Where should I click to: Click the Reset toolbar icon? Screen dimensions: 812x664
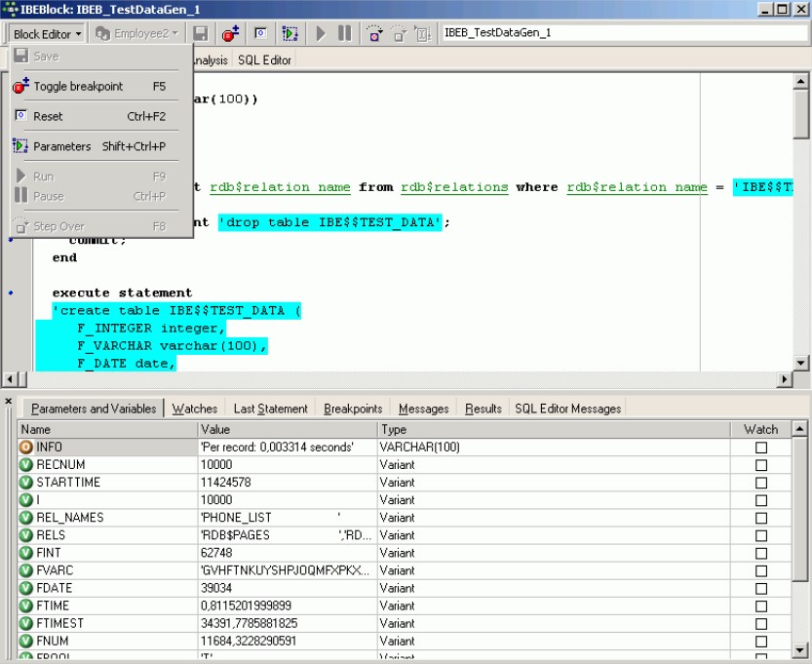click(x=260, y=33)
